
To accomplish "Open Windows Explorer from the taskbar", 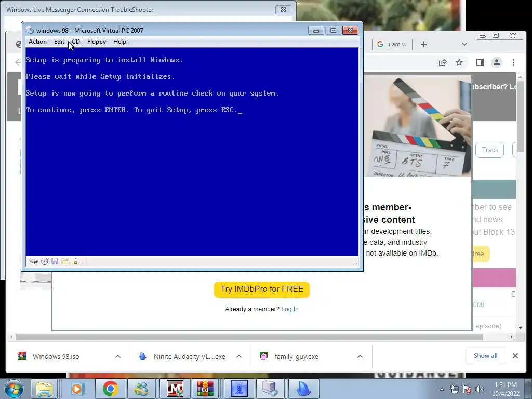I will click(x=45, y=389).
